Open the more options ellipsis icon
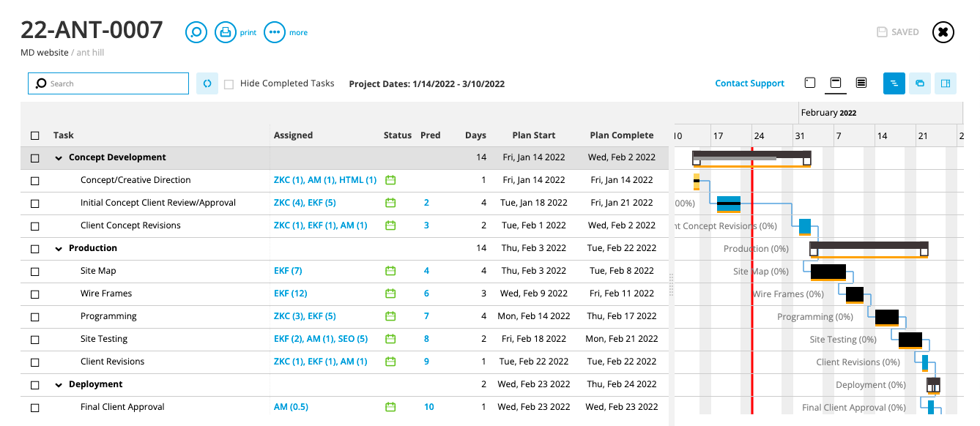Viewport: 980px width, 426px height. (275, 32)
